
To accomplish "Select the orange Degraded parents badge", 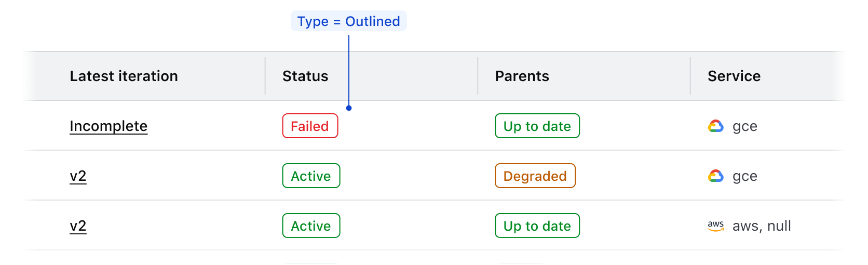I will (535, 176).
